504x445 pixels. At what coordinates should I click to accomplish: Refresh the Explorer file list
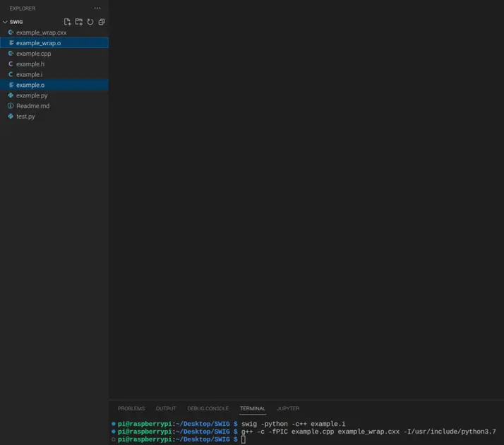point(90,22)
